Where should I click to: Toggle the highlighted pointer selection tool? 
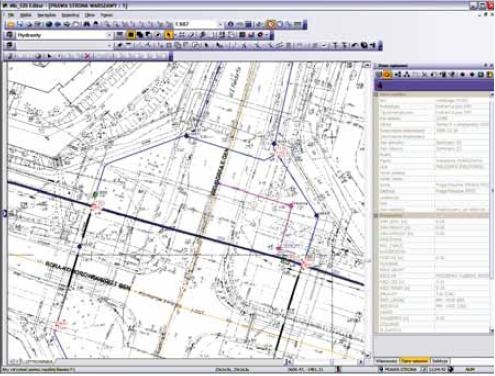tap(169, 35)
